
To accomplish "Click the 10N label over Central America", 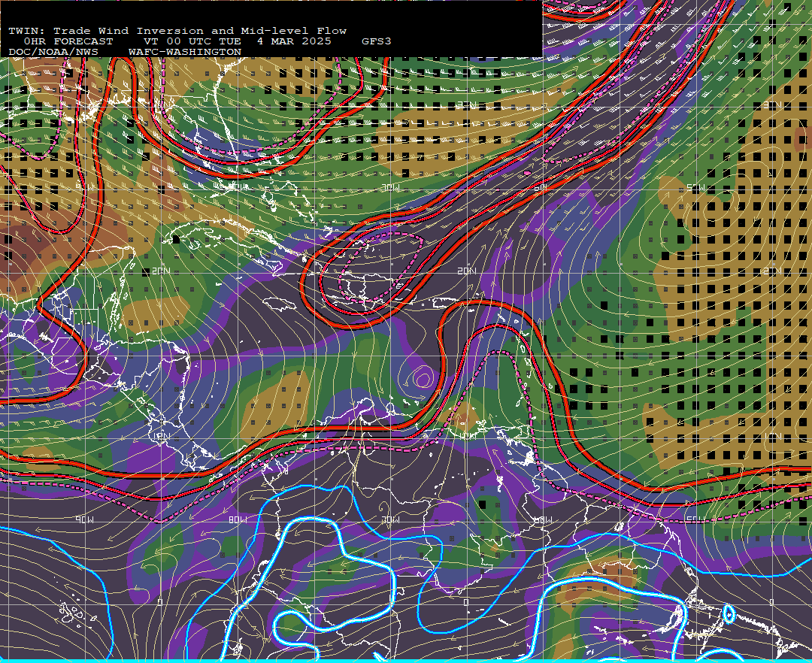I will tap(161, 436).
